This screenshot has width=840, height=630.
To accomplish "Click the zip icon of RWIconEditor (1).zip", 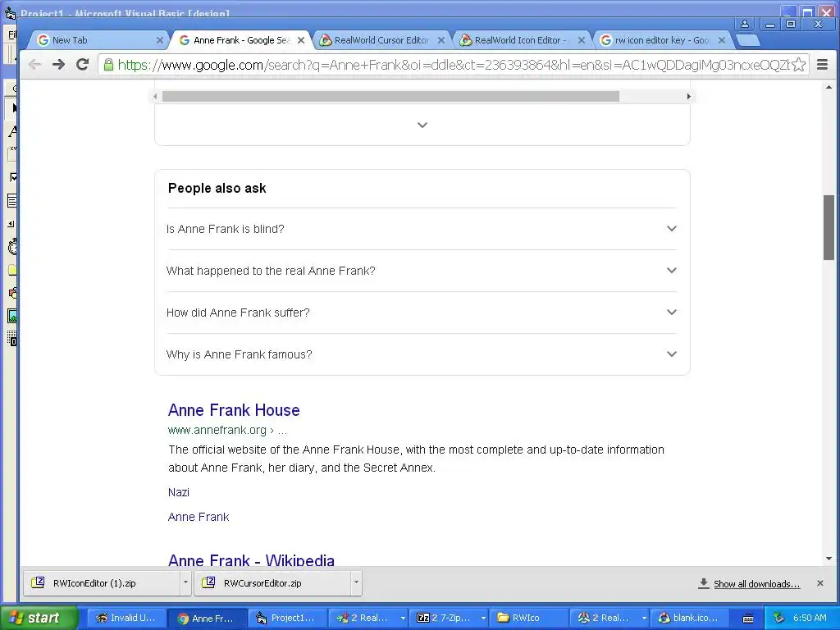I will tap(38, 582).
